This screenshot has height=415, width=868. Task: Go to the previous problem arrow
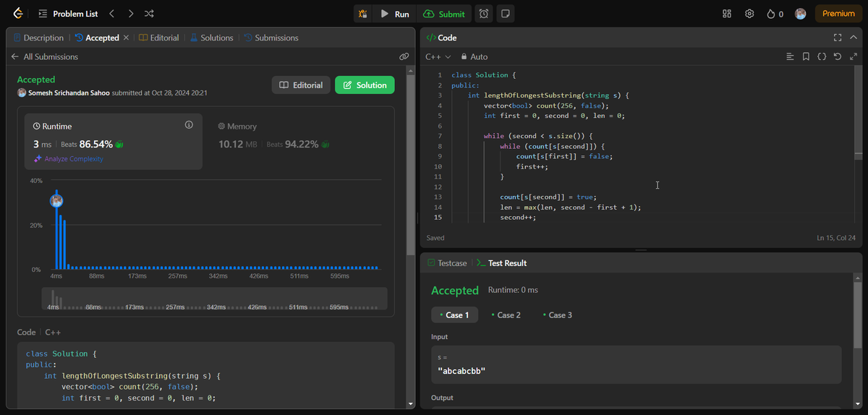pos(111,14)
